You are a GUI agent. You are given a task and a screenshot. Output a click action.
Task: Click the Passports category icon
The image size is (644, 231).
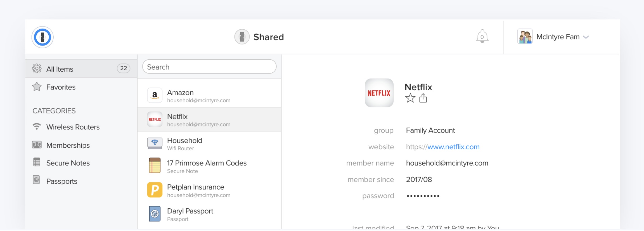36,180
